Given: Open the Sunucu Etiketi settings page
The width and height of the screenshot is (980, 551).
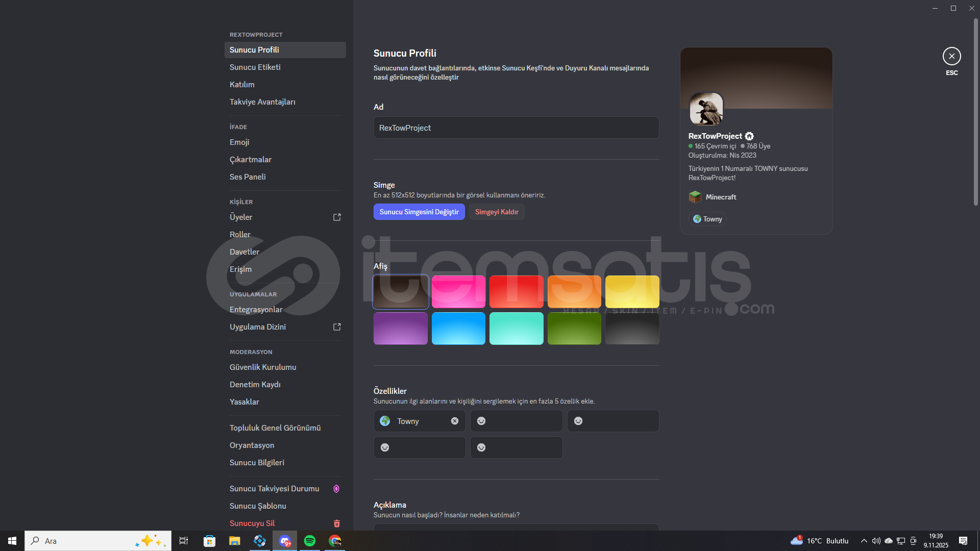Looking at the screenshot, I should point(255,67).
